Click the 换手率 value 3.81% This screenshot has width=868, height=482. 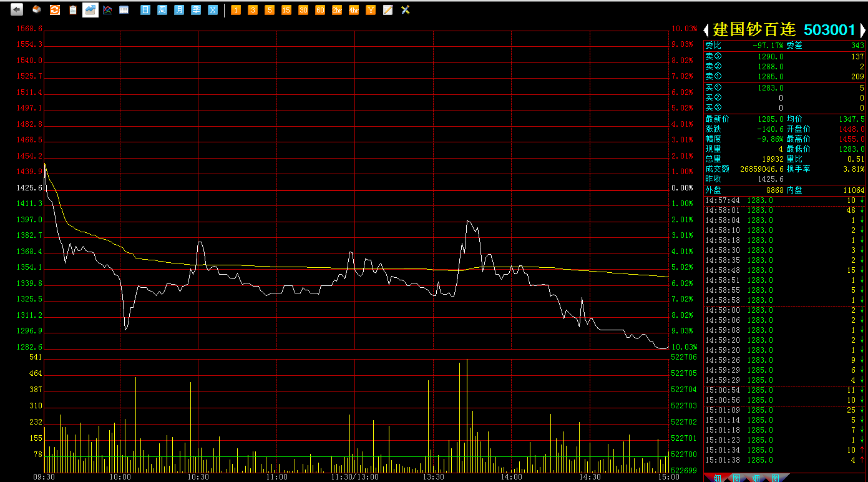854,169
